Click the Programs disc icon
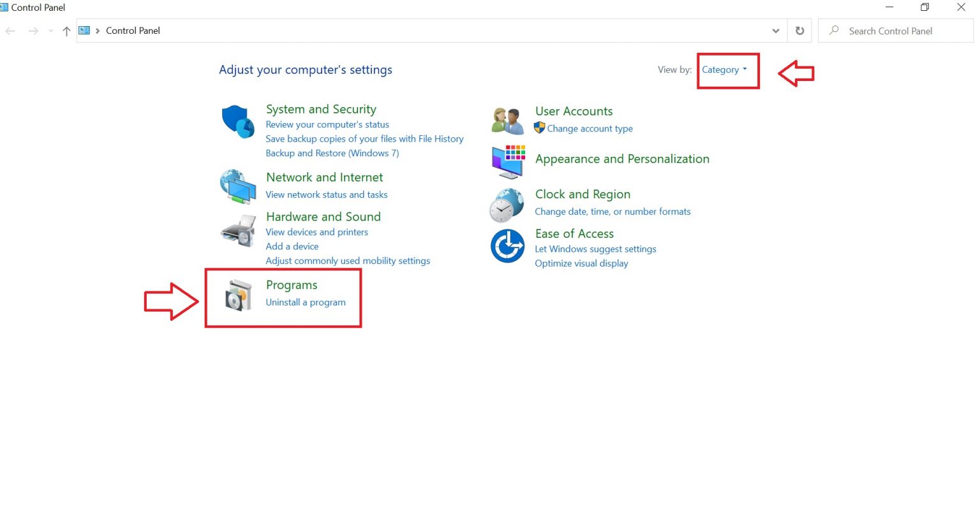Viewport: 980px width, 514px height. 239,295
